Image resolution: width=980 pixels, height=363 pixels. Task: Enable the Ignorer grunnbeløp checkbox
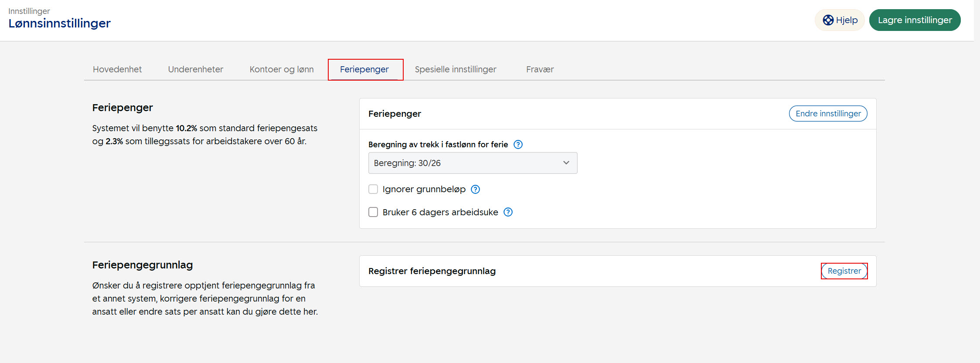click(373, 189)
